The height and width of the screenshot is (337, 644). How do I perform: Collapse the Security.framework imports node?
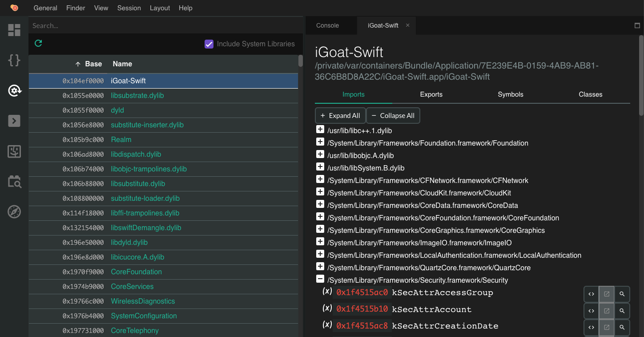[320, 279]
